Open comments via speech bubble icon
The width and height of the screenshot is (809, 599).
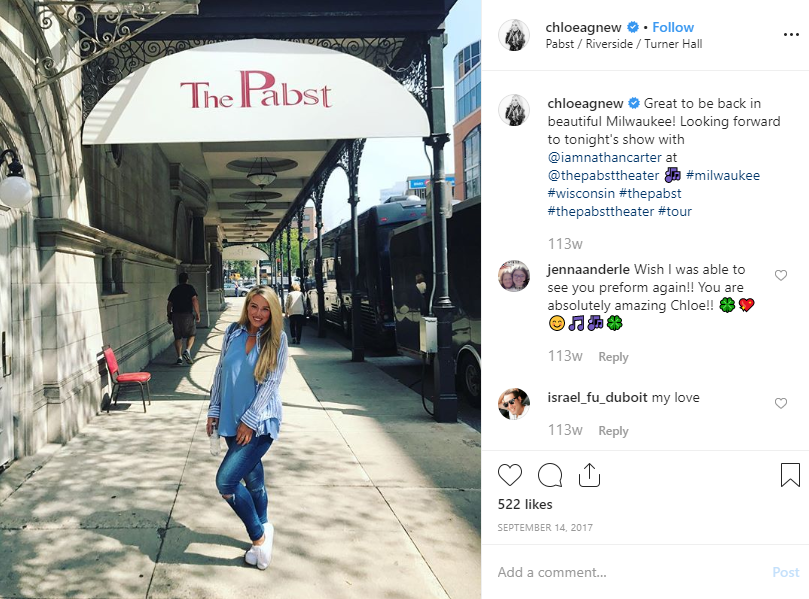(x=550, y=475)
